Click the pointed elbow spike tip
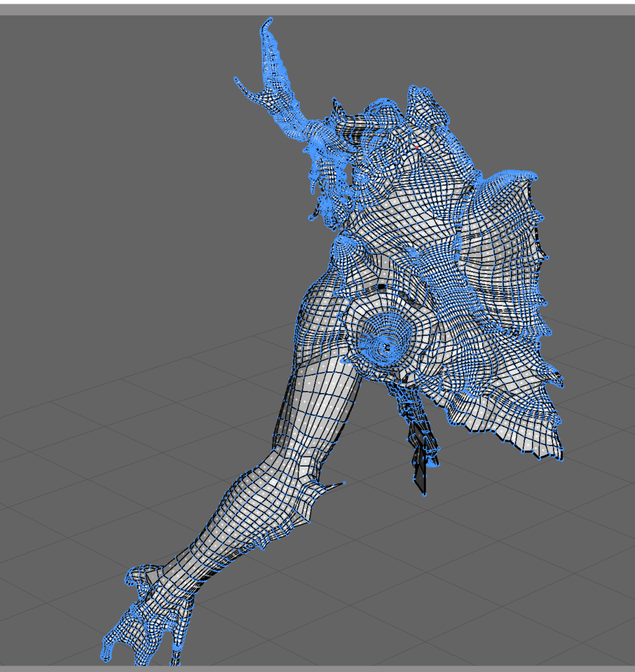Image resolution: width=635 pixels, height=672 pixels. (x=344, y=484)
